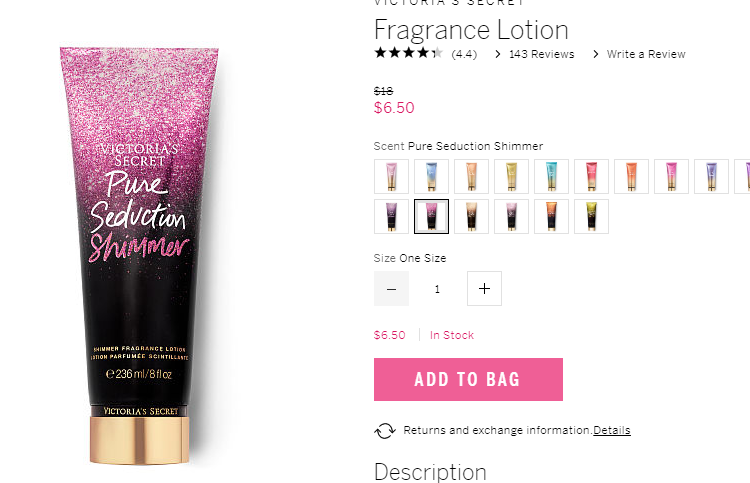Select the first pink-gold scent swatch

coord(391,176)
